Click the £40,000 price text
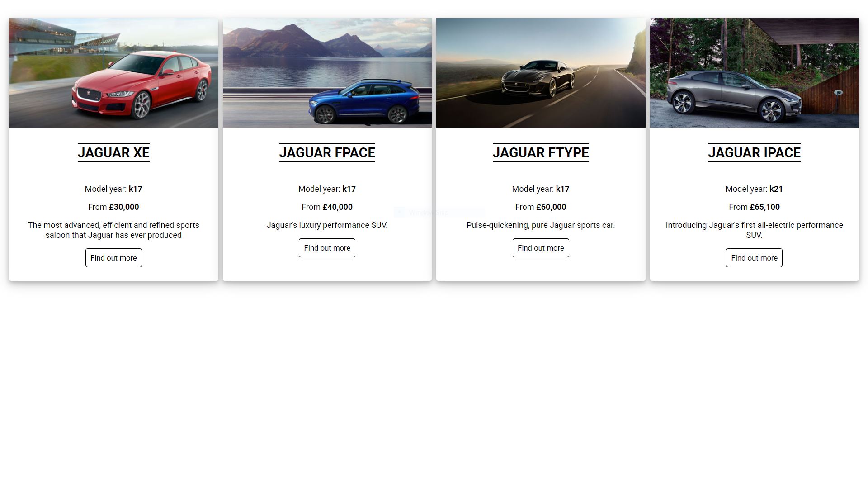Viewport: 868px width, 488px height. click(x=338, y=207)
